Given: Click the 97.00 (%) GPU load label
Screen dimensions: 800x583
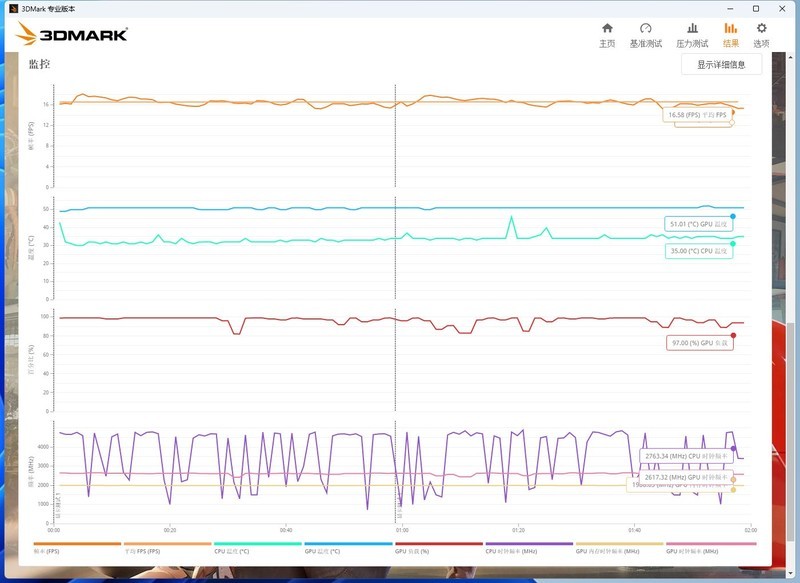Looking at the screenshot, I should [700, 343].
